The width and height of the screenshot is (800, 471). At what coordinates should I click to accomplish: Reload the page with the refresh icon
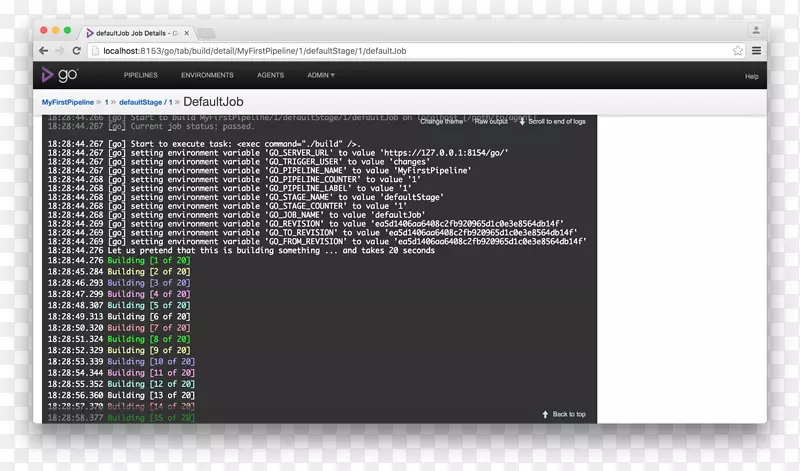pyautogui.click(x=78, y=50)
